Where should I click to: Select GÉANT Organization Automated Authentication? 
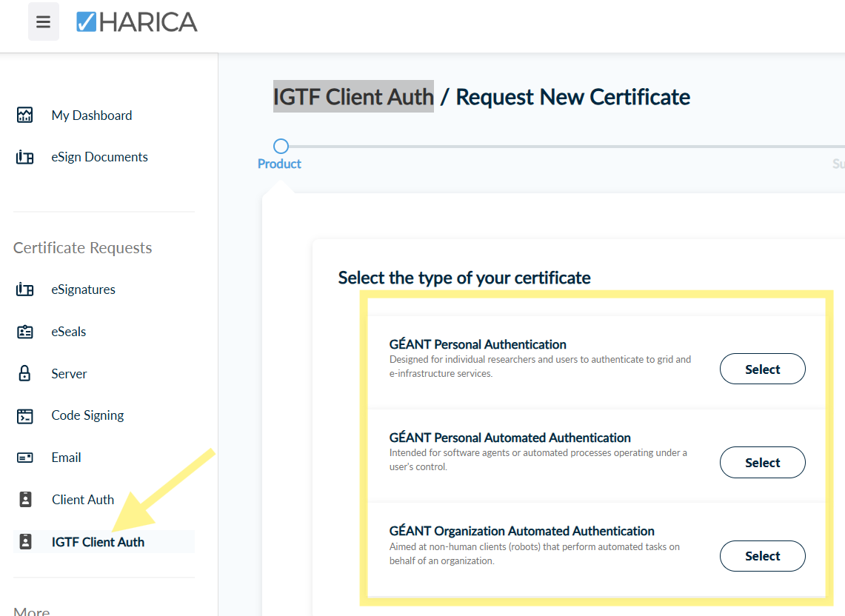762,556
